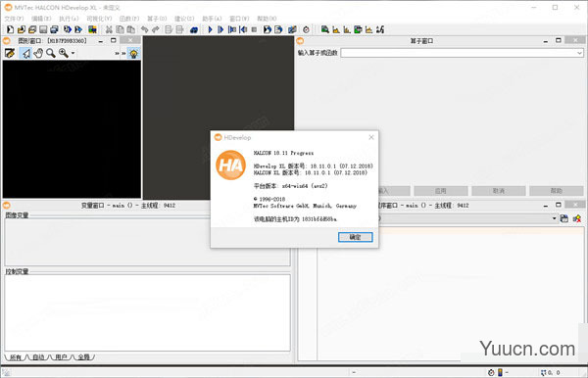Image resolution: width=588 pixels, height=378 pixels.
Task: Open Find with the binoculars icon
Action: click(x=194, y=29)
